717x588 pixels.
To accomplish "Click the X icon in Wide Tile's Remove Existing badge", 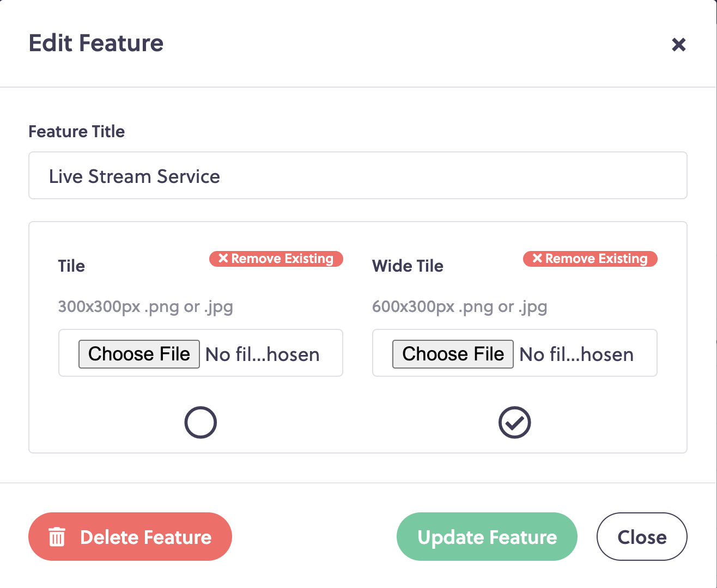I will pos(537,258).
